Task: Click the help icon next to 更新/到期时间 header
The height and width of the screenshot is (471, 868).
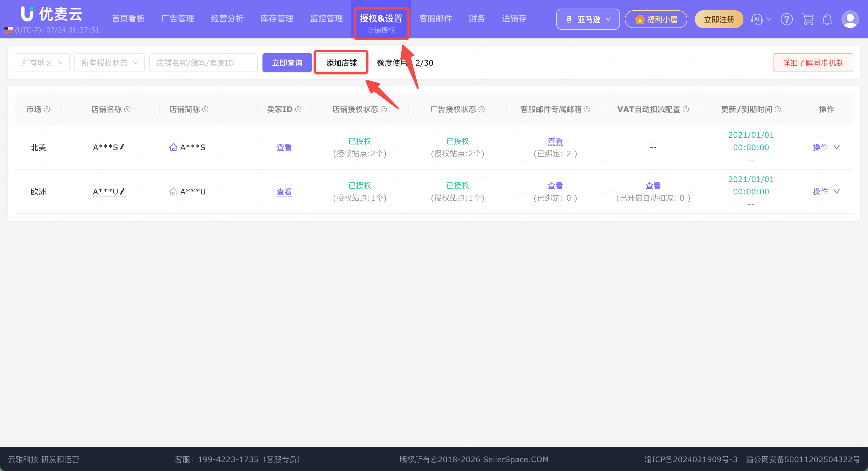Action: pos(778,109)
